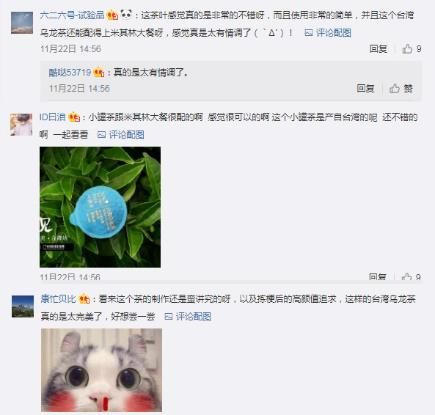This screenshot has height=415, width=435.
Task: View the green tea leaves image
Action: (100, 207)
